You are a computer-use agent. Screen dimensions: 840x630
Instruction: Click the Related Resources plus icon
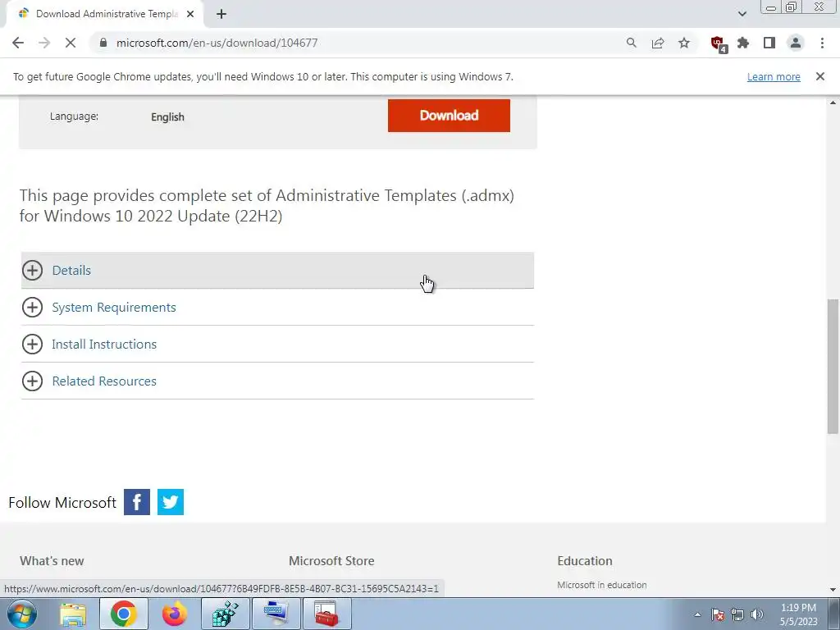(x=32, y=381)
